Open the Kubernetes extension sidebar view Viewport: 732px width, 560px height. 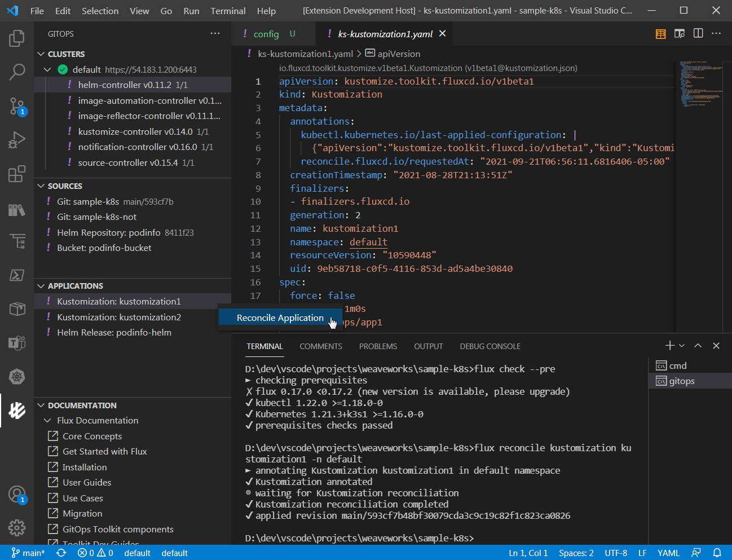(x=16, y=377)
